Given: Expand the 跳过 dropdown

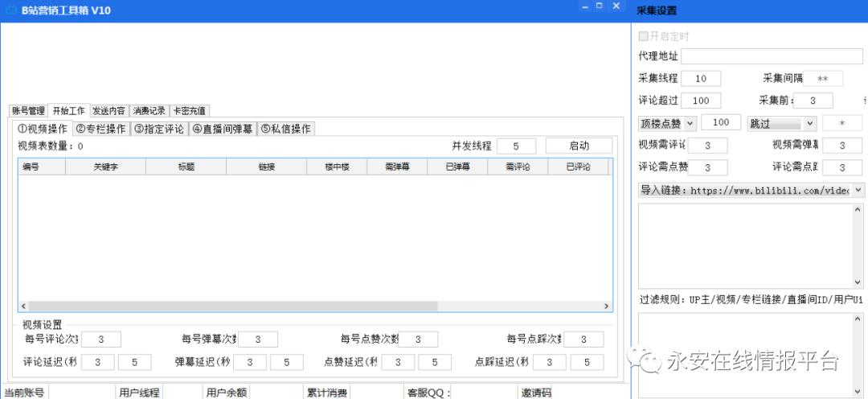Looking at the screenshot, I should (x=809, y=123).
